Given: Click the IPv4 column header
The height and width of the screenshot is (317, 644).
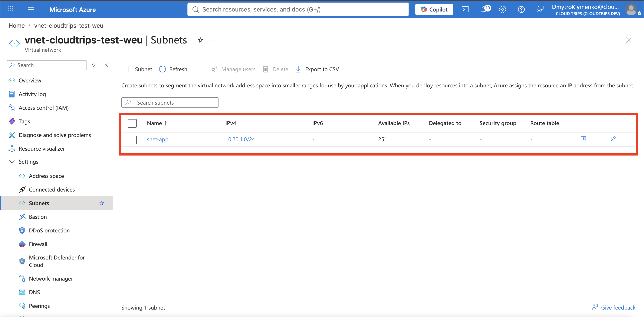Looking at the screenshot, I should [230, 123].
